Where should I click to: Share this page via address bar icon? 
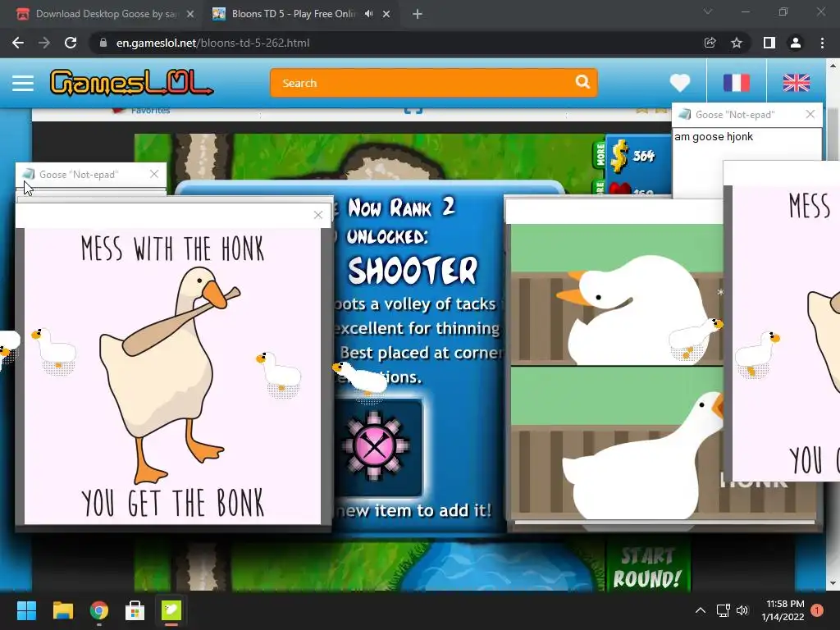(x=710, y=43)
